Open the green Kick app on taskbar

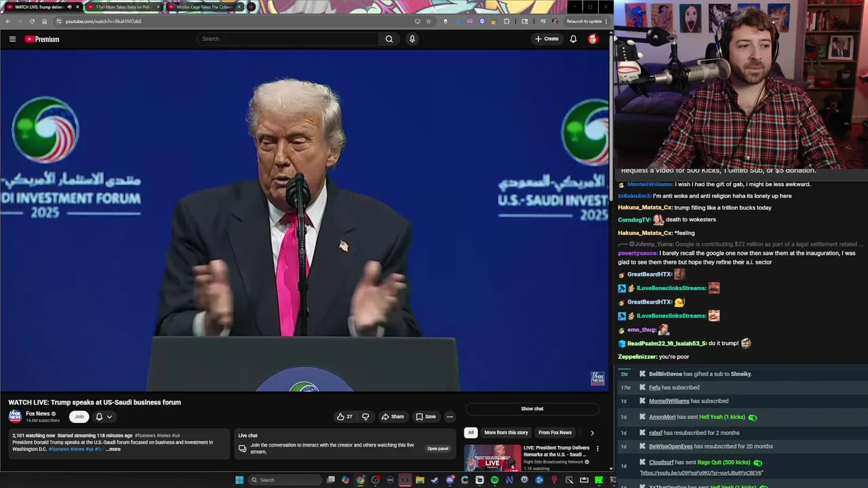pyautogui.click(x=599, y=480)
